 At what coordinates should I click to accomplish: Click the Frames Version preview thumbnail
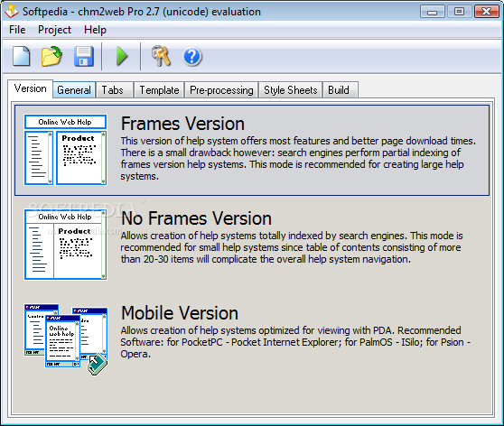(x=66, y=150)
